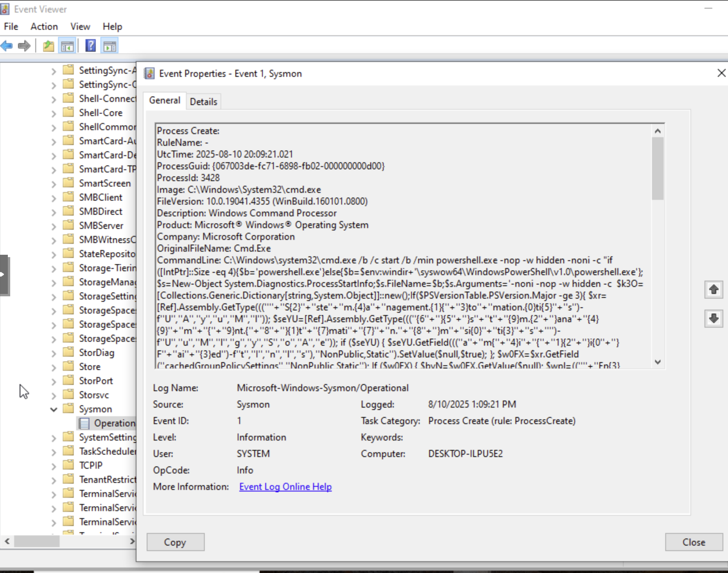The image size is (728, 573).
Task: Show previous event with up arrow button
Action: 714,290
